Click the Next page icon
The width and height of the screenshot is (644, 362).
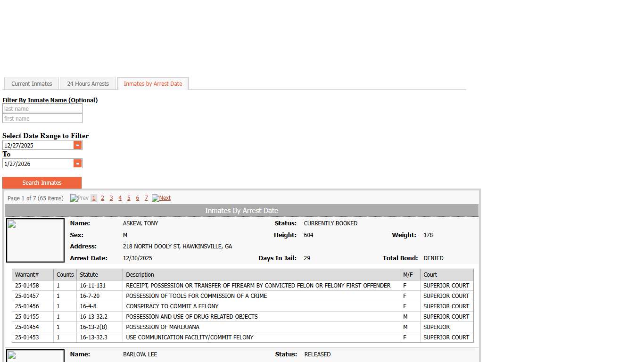pyautogui.click(x=161, y=198)
